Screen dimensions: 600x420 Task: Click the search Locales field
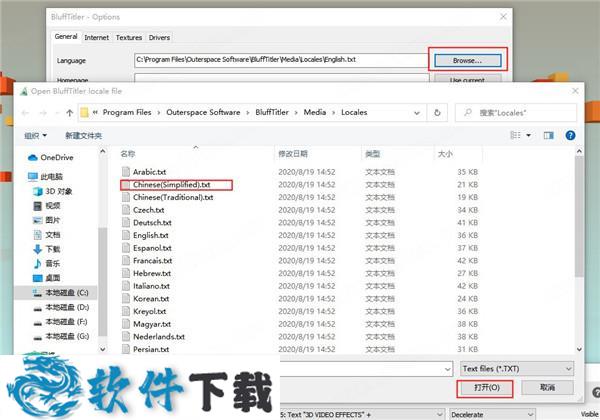pyautogui.click(x=516, y=113)
